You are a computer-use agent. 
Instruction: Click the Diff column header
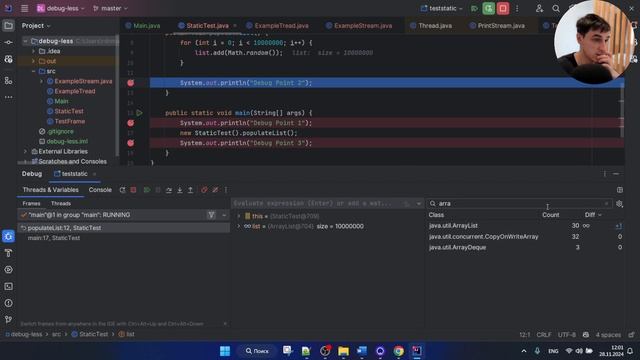[x=593, y=215]
